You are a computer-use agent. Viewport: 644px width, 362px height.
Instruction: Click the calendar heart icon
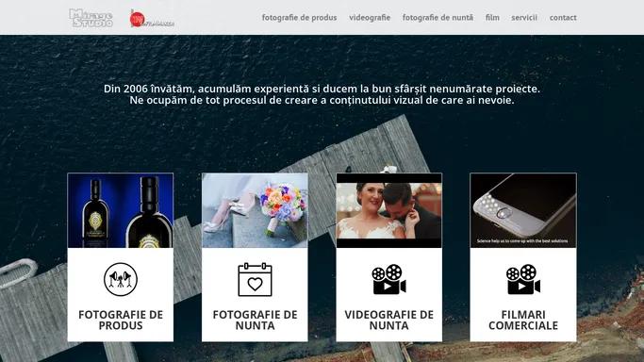(255, 279)
